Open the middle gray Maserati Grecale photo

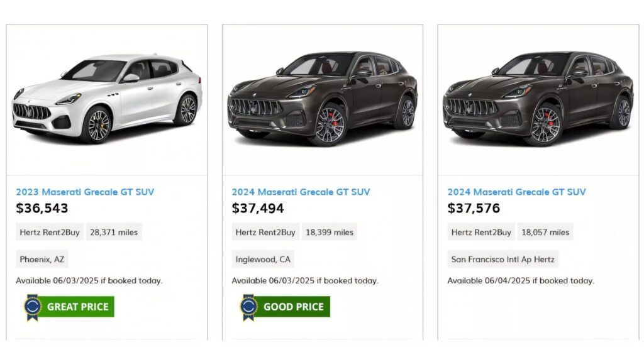coord(323,100)
